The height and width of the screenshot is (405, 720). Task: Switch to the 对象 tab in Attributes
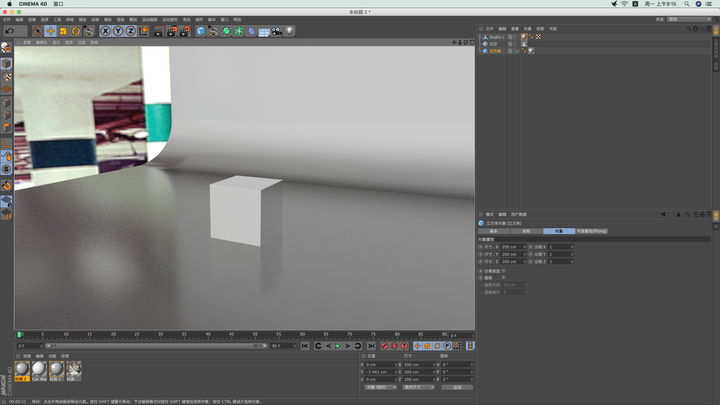click(560, 231)
